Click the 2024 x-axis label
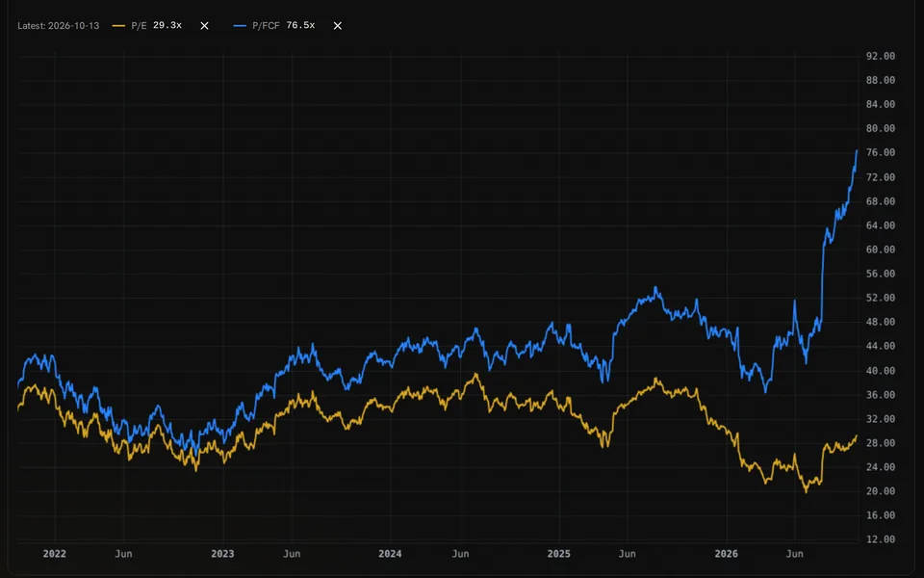Viewport: 924px width, 578px height. 390,554
